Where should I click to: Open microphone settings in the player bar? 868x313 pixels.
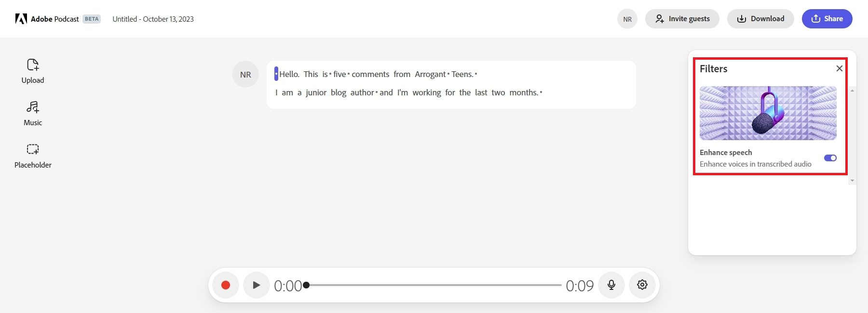611,285
